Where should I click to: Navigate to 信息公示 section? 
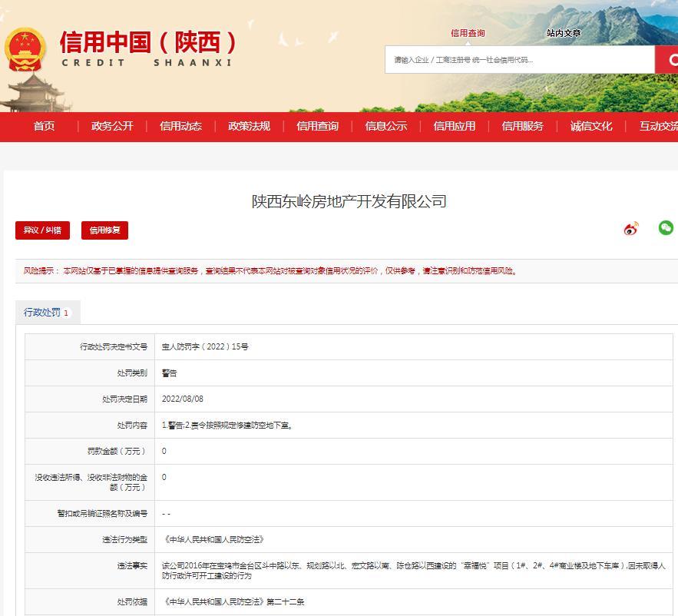pos(386,126)
